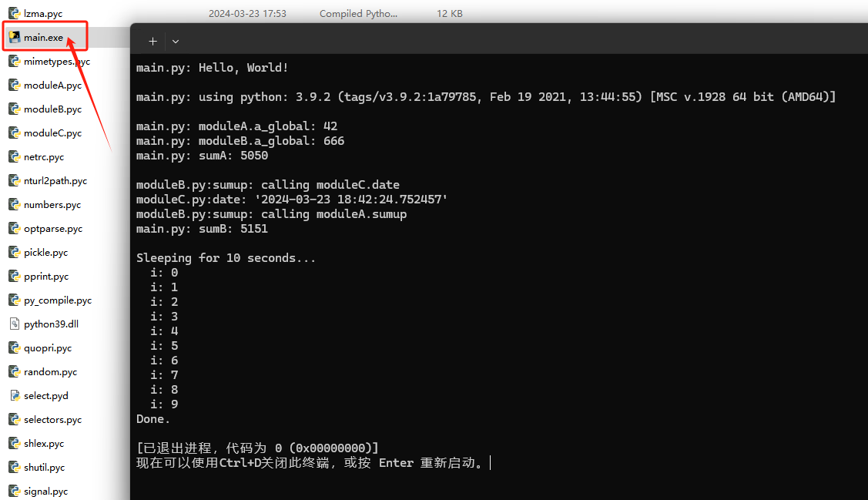Click terminal line 'calling moduleA.sumup'
This screenshot has width=868, height=500.
point(271,214)
